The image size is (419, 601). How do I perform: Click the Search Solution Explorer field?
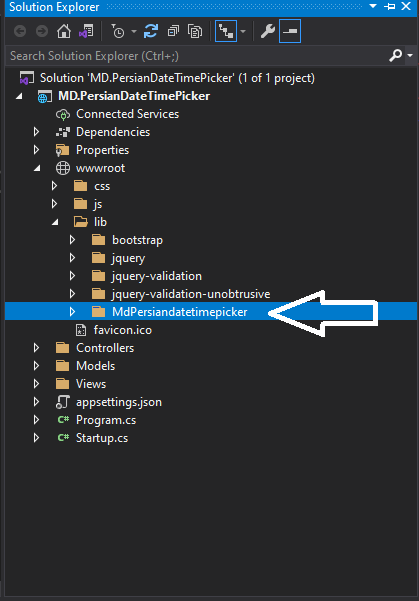[197, 56]
